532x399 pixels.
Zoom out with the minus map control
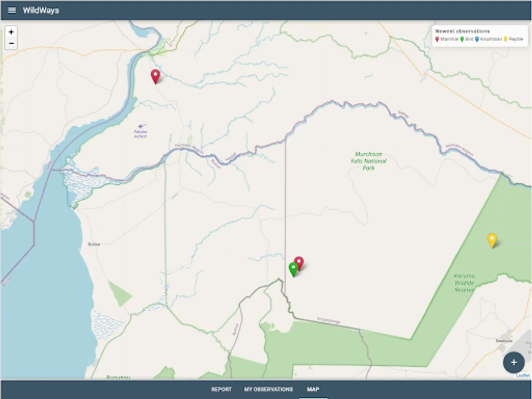[11, 43]
